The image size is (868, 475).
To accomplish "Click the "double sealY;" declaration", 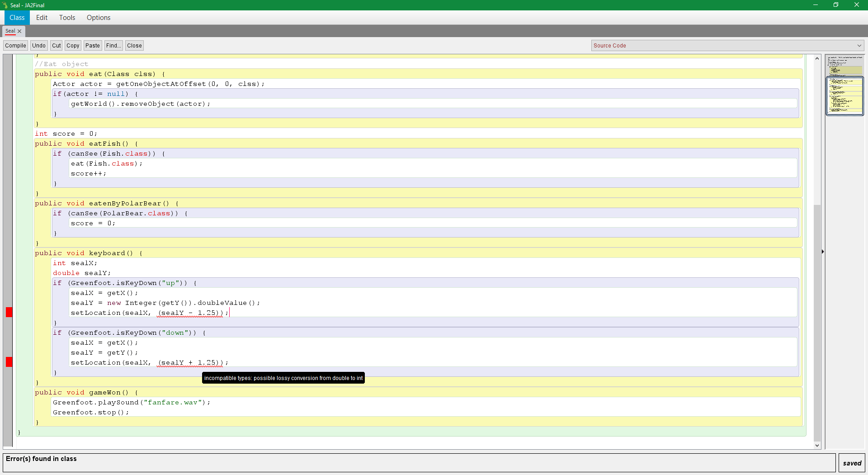I will click(x=82, y=273).
